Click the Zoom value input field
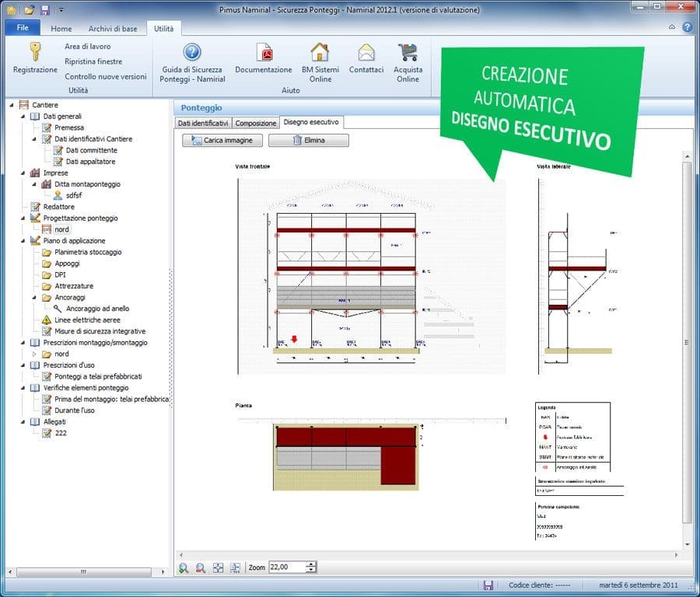 [288, 567]
